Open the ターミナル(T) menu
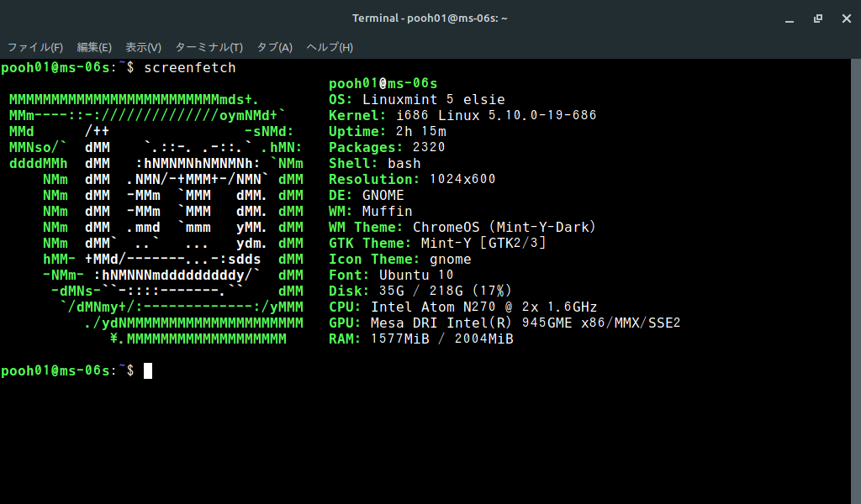 209,47
